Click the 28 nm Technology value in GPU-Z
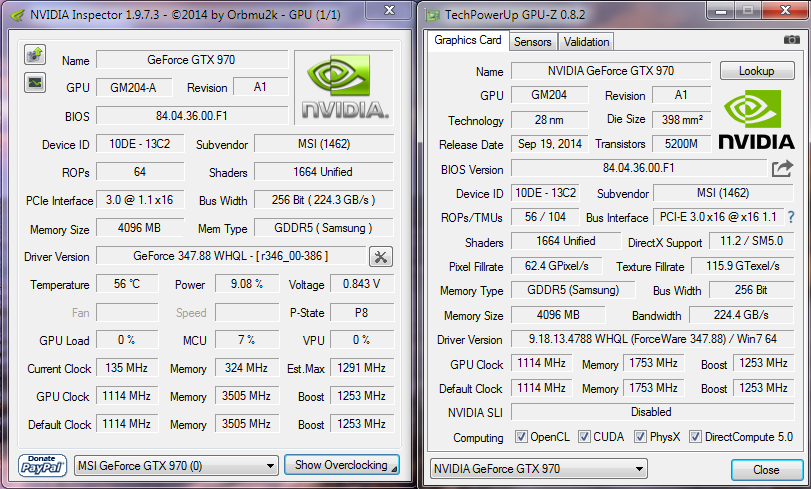Viewport: 811px width, 489px height. [x=549, y=120]
